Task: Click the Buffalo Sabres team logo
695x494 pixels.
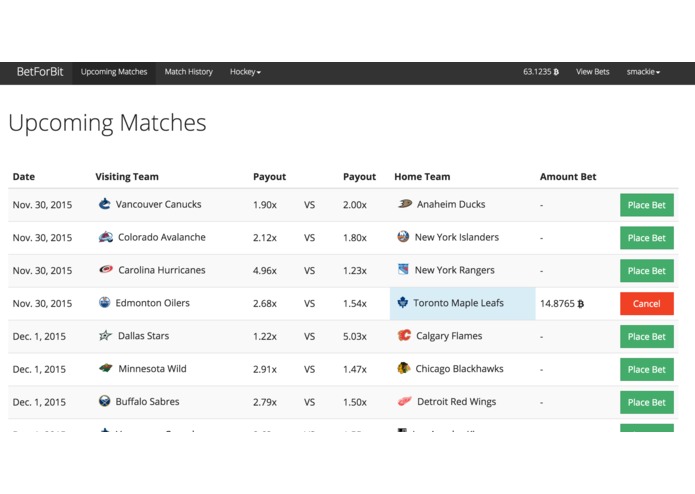Action: click(x=105, y=401)
